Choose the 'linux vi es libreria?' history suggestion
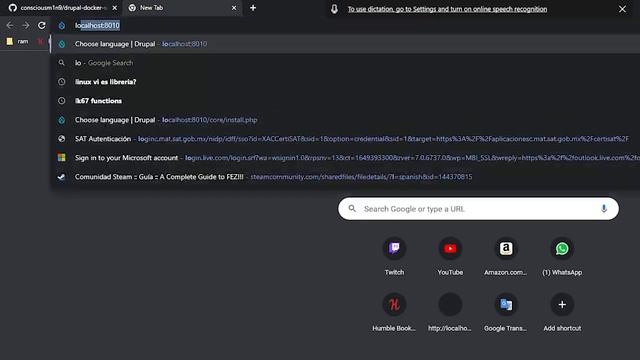The image size is (640, 360). tap(345, 82)
